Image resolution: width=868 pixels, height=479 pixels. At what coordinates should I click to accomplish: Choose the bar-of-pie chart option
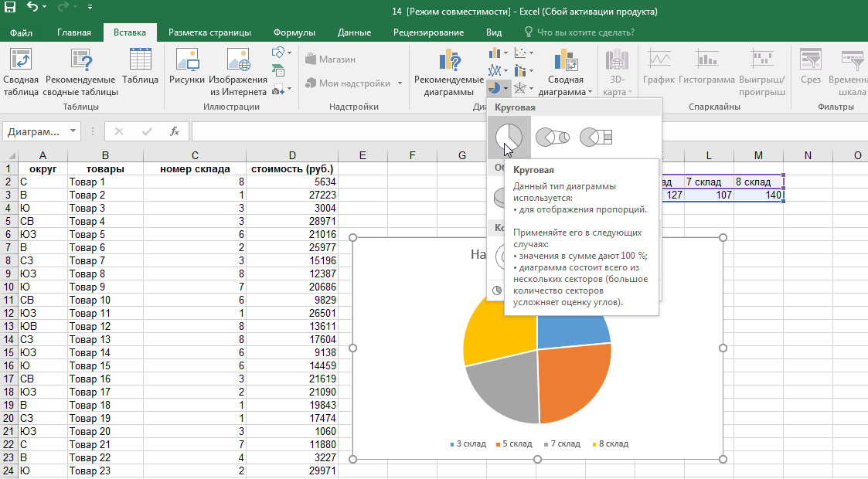point(595,137)
